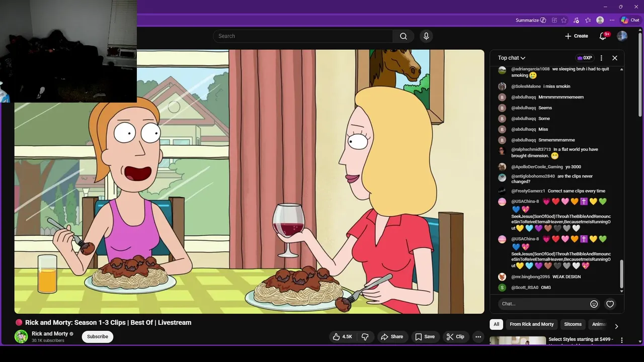This screenshot has height=362, width=644.
Task: Click username @Scott_RSA0 in chat
Action: (x=525, y=288)
